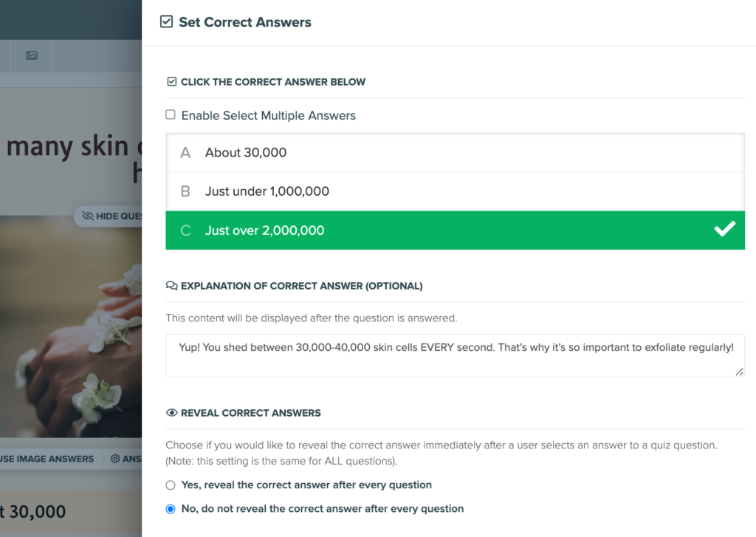Choose answer B Just under 1,000,000
The height and width of the screenshot is (537, 756).
pos(455,191)
